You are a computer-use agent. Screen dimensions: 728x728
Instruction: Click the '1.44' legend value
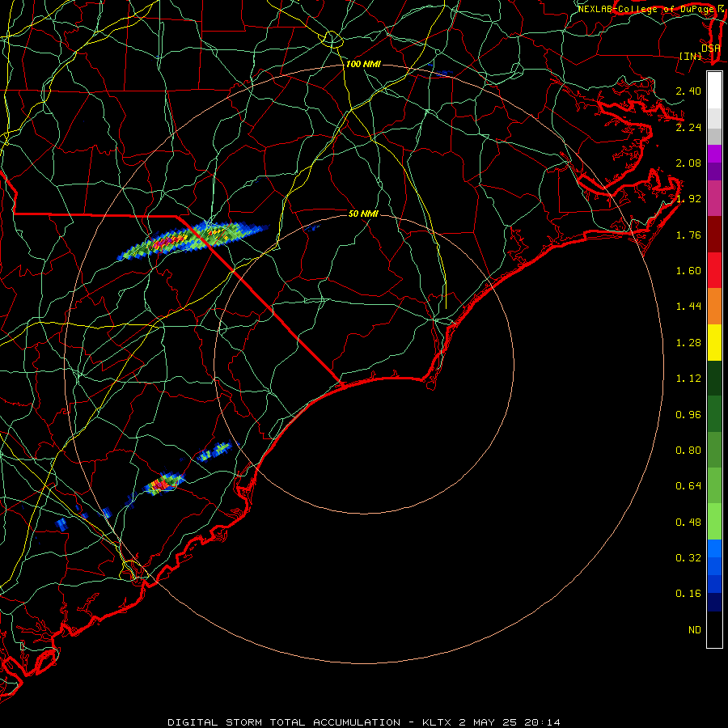688,307
